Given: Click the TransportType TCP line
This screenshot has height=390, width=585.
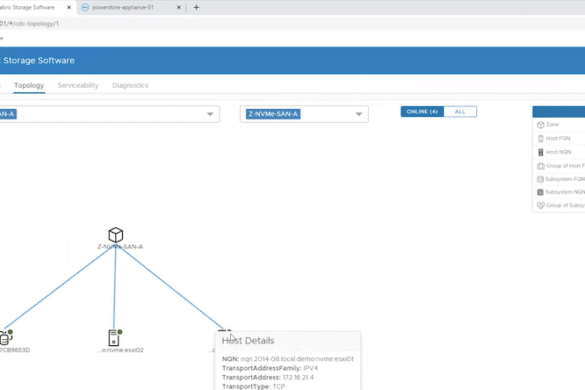Looking at the screenshot, I should [x=254, y=386].
